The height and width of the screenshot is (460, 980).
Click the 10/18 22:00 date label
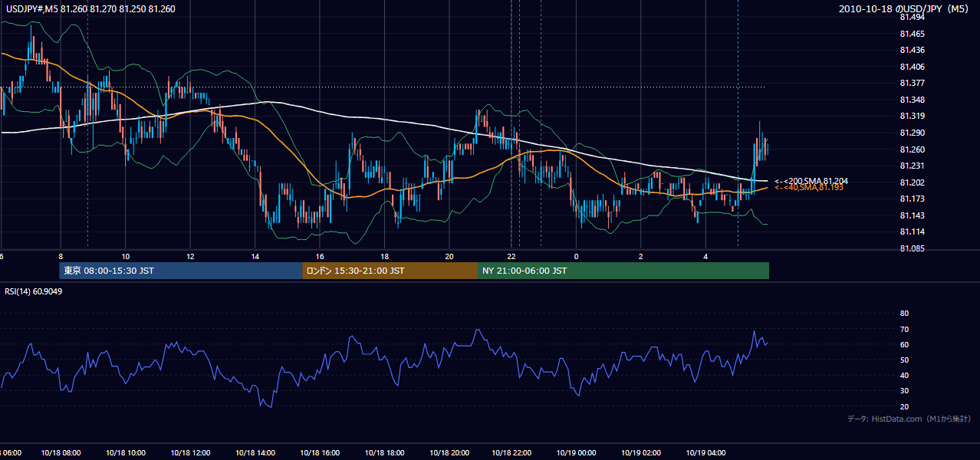(x=511, y=453)
